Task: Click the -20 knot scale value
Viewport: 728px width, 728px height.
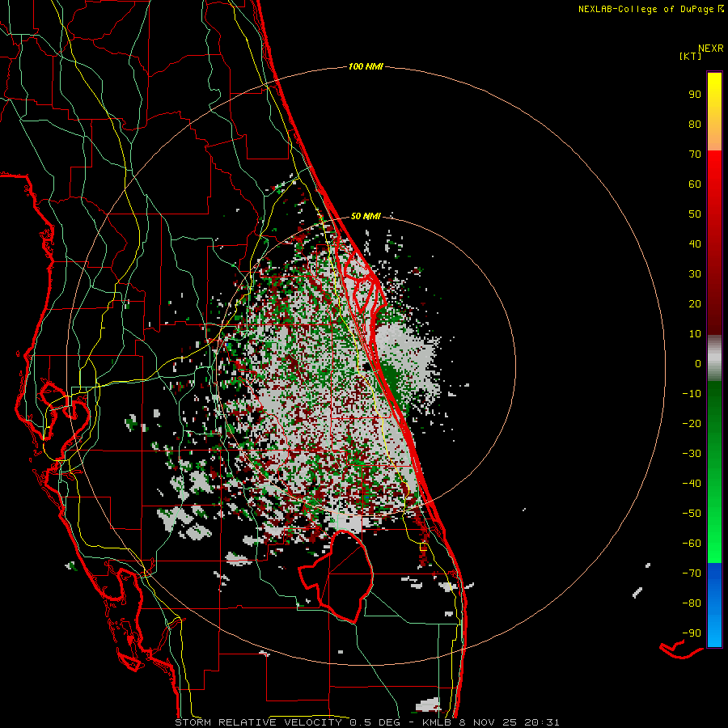Action: (x=692, y=424)
